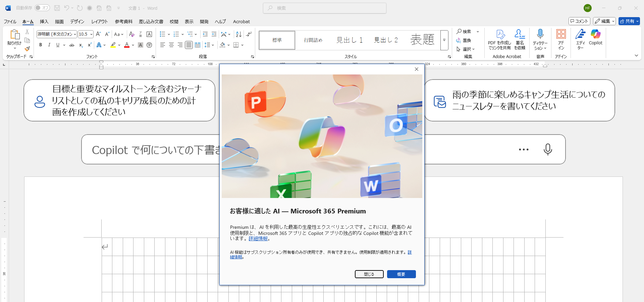Click the 閉じる button in the dialog

pyautogui.click(x=369, y=274)
